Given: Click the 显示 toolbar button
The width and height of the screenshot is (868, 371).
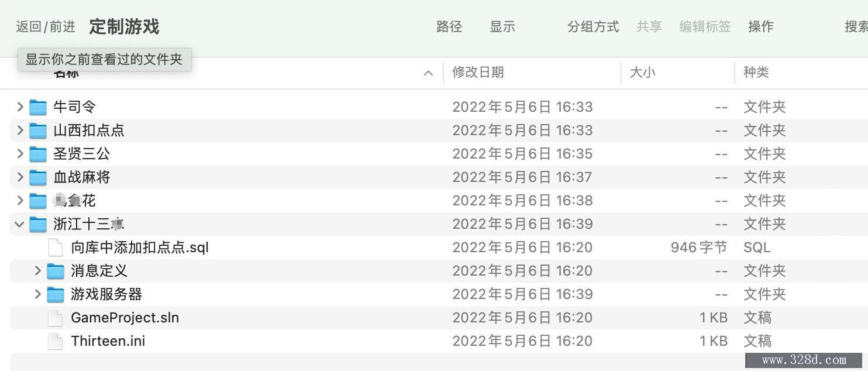Looking at the screenshot, I should pos(502,26).
